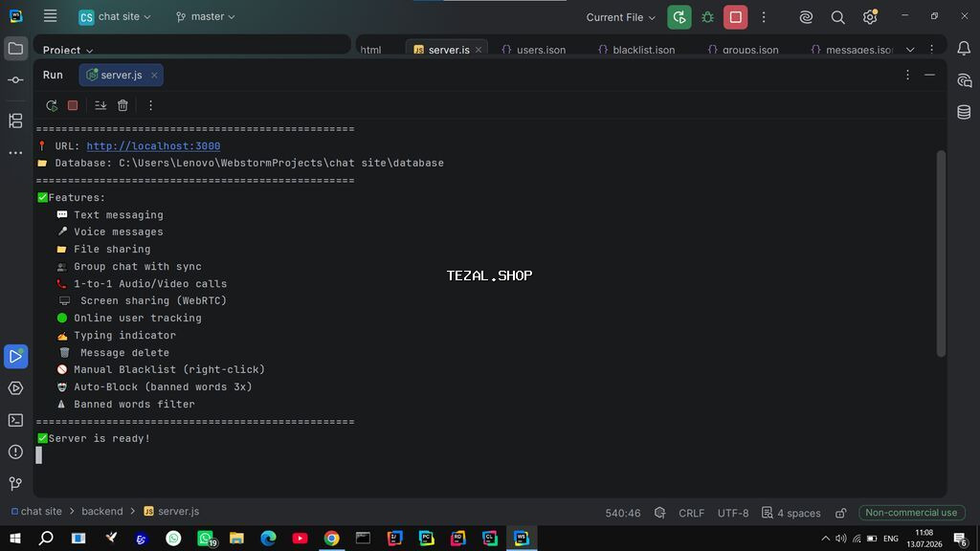Close the server.js editor tab
This screenshot has height=551, width=980.
479,50
